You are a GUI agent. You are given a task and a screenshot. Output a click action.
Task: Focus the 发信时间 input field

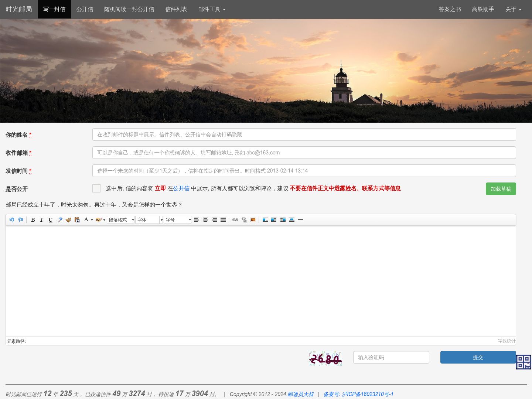point(304,171)
